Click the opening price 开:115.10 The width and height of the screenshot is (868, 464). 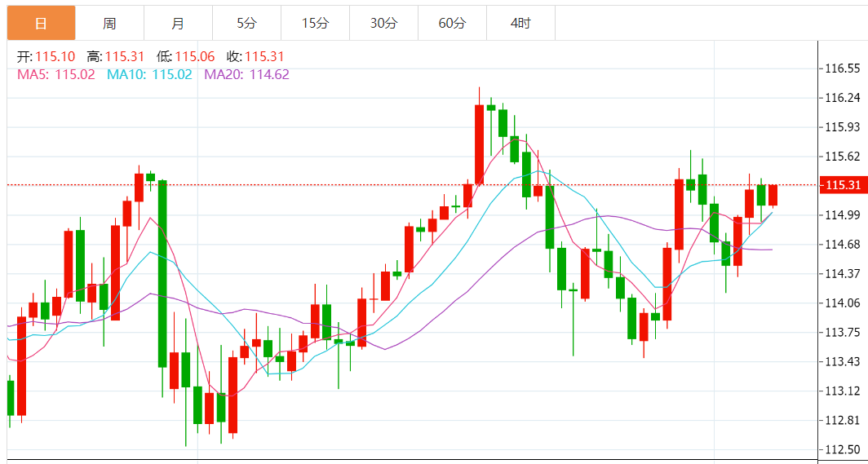click(46, 56)
